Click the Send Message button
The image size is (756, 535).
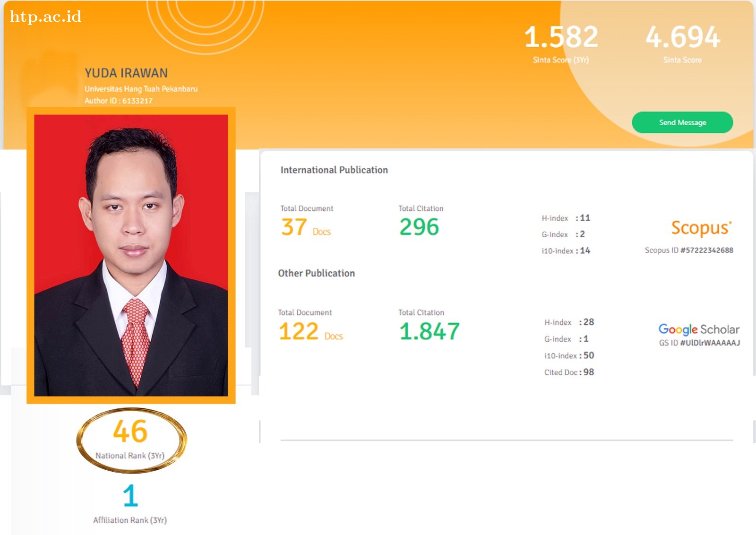tap(682, 122)
